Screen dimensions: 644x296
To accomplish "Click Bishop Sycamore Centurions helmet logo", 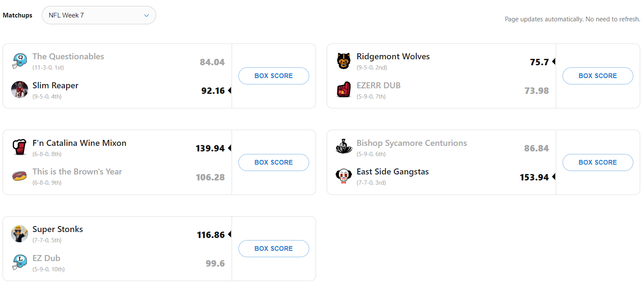I will click(344, 147).
